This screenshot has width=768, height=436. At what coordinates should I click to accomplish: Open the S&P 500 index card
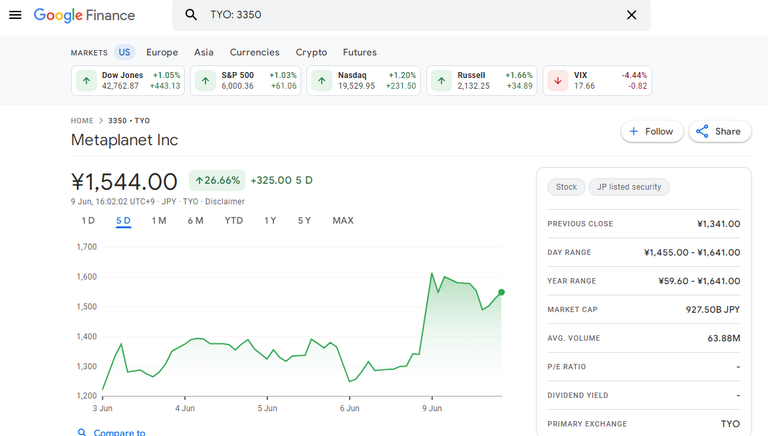[x=245, y=80]
